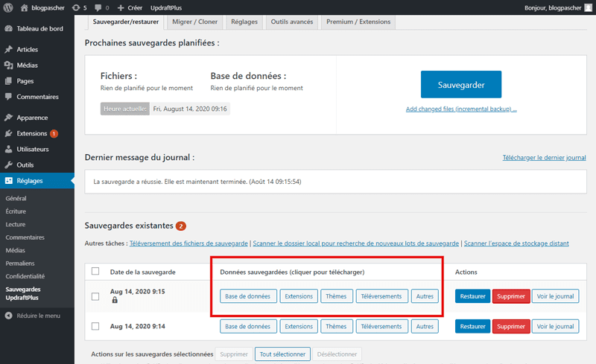
Task: Click the Réduire le menu arrow icon
Action: click(9, 316)
